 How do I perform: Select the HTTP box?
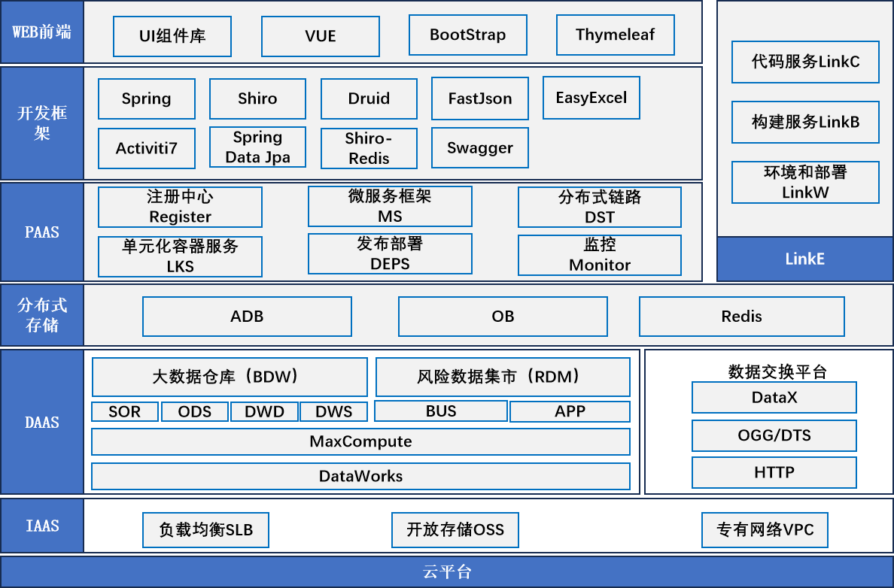[x=774, y=472]
